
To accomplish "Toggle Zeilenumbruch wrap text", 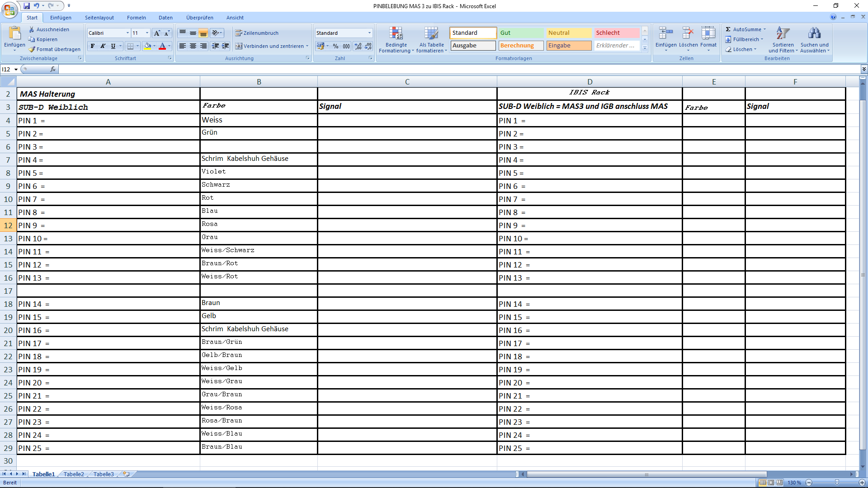I will point(257,33).
